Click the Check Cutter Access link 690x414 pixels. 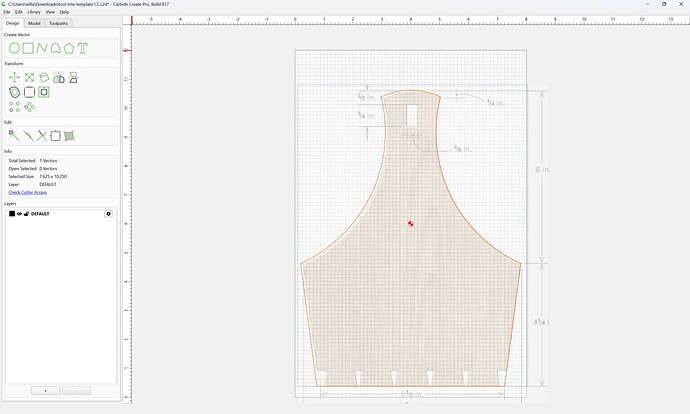[28, 192]
